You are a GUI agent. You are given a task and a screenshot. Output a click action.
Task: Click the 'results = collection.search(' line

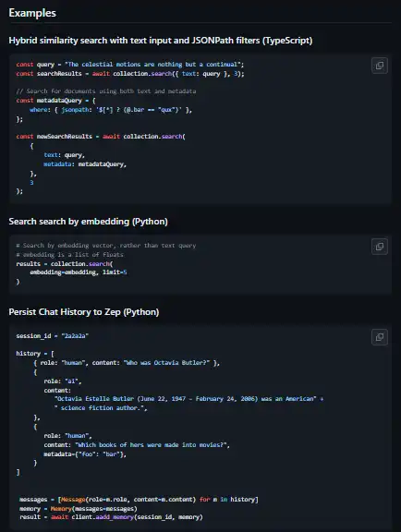point(65,263)
